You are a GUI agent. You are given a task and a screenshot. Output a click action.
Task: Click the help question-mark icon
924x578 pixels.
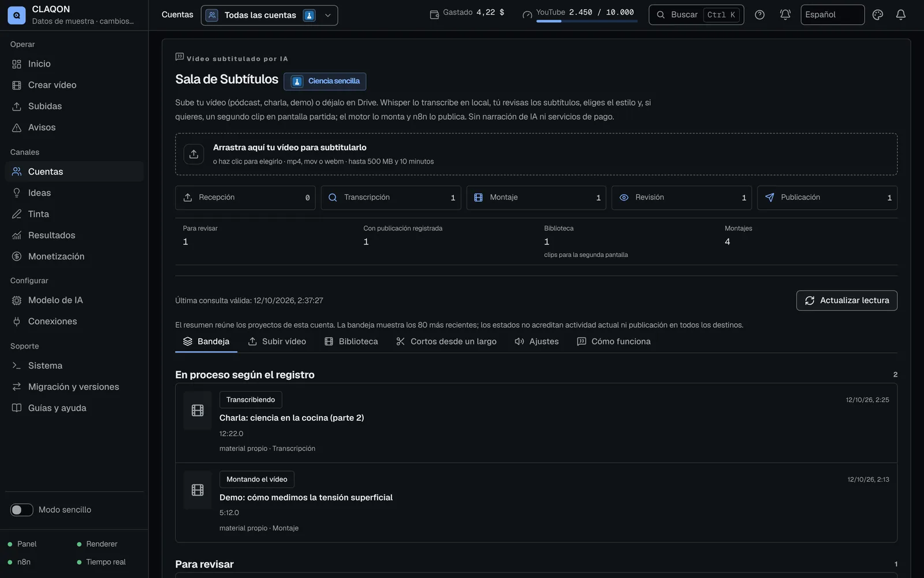[x=760, y=15]
